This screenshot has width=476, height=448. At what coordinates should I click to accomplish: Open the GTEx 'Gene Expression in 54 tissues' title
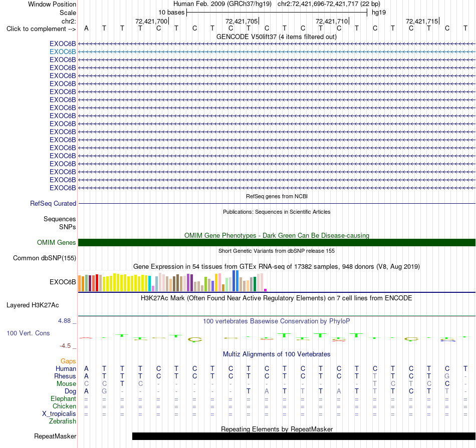pos(277,267)
